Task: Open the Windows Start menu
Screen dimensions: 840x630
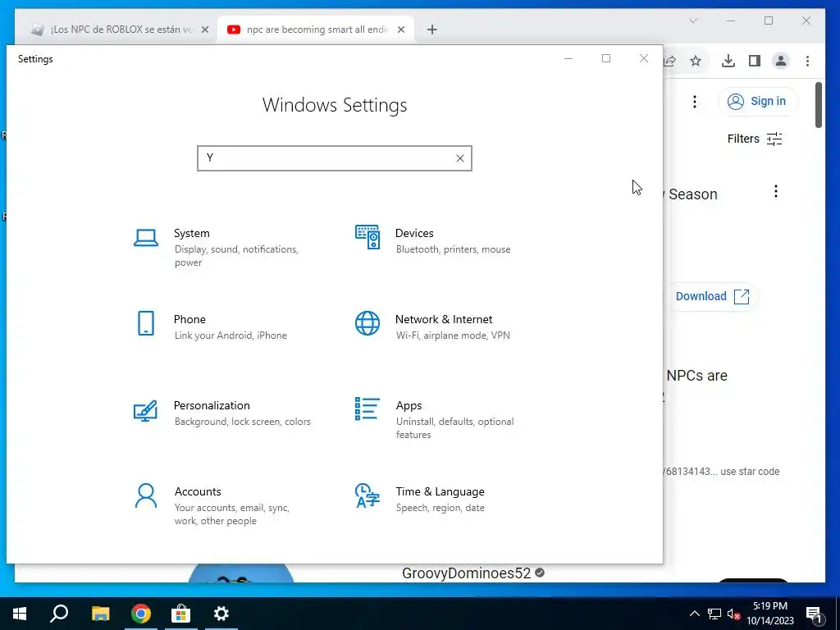Action: click(x=20, y=614)
